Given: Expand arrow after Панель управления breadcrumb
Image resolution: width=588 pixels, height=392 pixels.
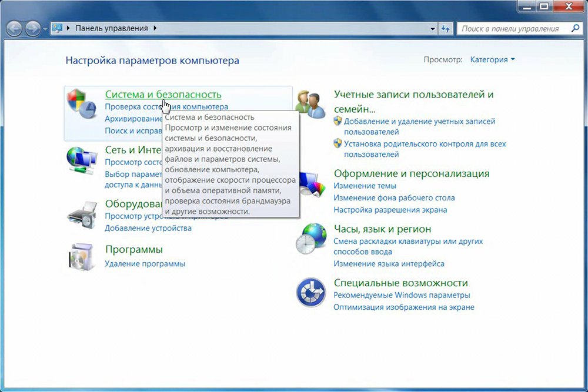Looking at the screenshot, I should [x=155, y=28].
